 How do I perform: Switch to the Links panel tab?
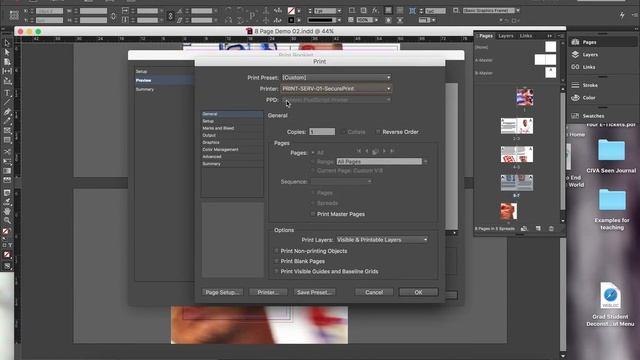(x=526, y=36)
